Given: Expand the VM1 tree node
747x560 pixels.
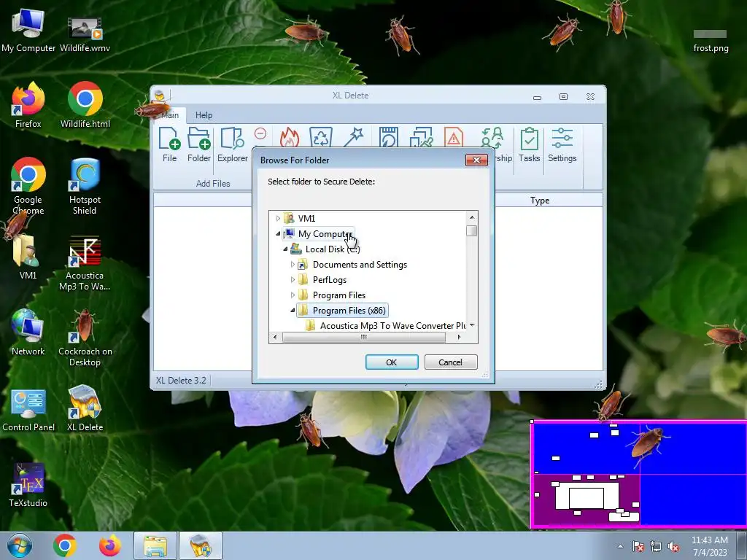Looking at the screenshot, I should [x=278, y=219].
